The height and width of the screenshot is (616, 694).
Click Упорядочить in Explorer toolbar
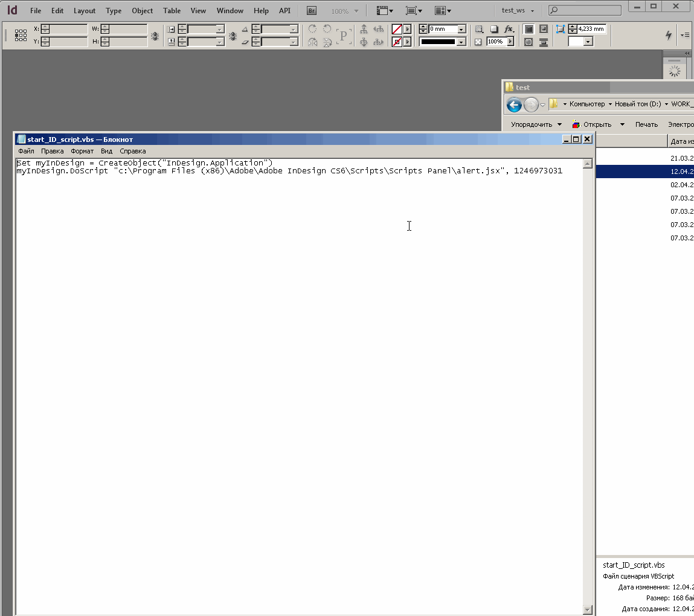(536, 124)
